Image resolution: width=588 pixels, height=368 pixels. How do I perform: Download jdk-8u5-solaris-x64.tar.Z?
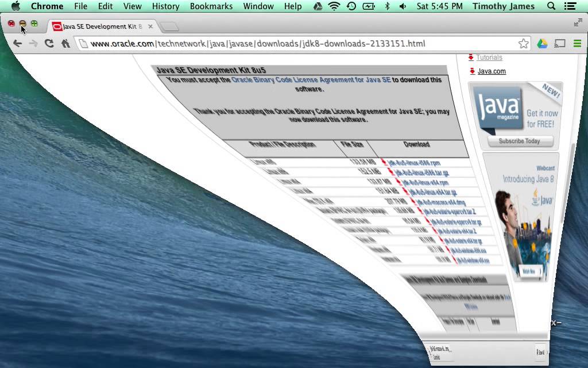457,231
